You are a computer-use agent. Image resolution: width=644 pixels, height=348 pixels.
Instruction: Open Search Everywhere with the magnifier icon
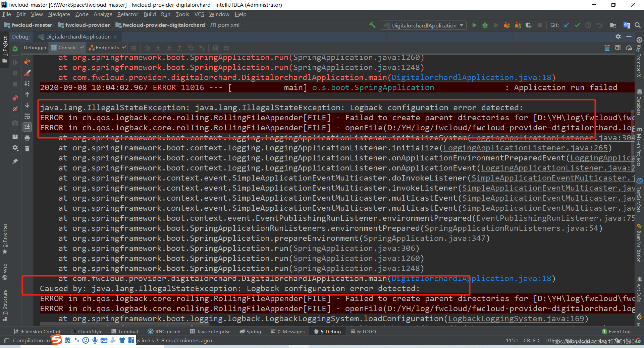coord(637,25)
